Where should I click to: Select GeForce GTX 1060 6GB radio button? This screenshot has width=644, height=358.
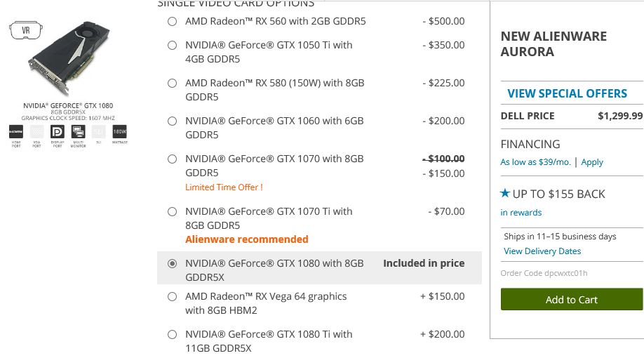tap(172, 121)
